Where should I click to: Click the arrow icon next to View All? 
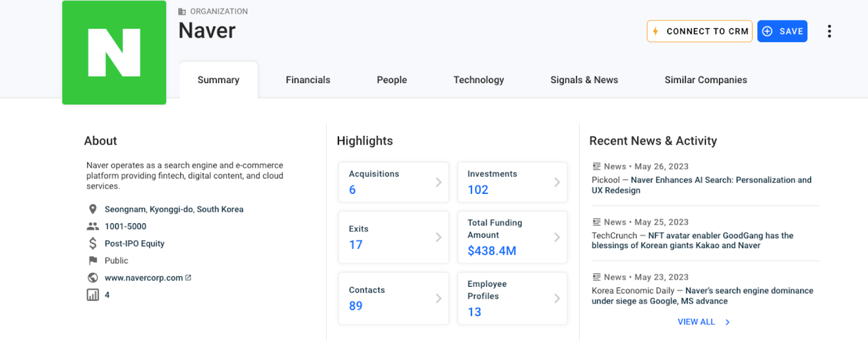tap(727, 322)
